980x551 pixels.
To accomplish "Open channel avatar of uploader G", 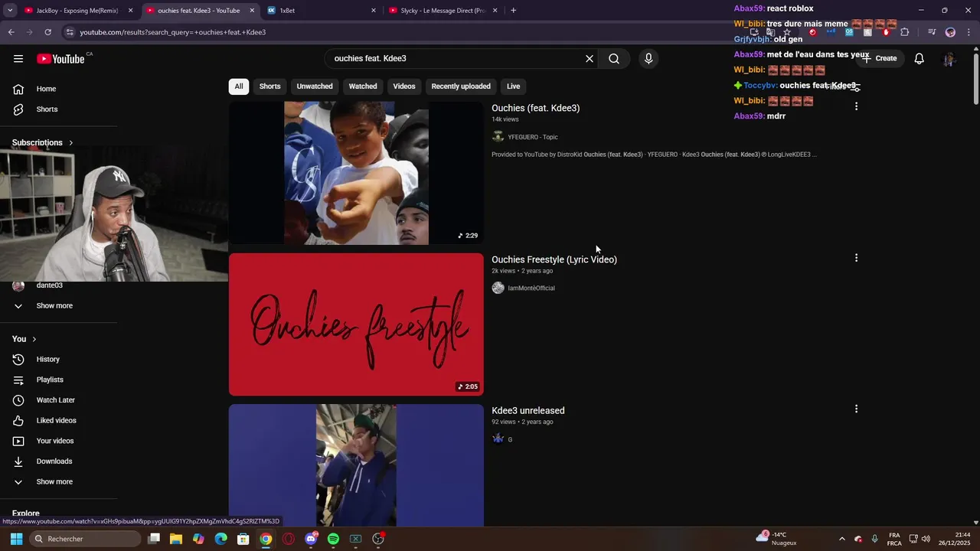I will point(498,439).
